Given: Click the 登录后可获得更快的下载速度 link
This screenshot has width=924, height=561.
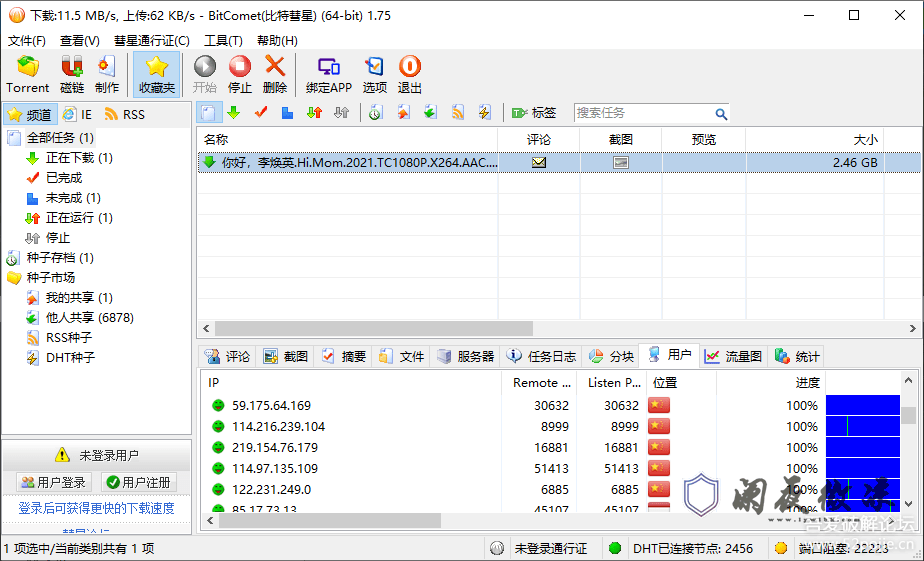Looking at the screenshot, I should coord(96,508).
